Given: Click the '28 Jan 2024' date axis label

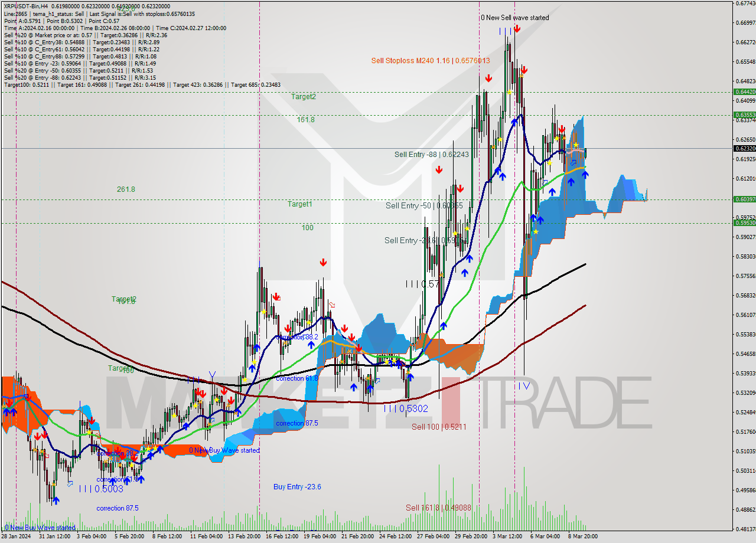Looking at the screenshot, I should pos(17,537).
